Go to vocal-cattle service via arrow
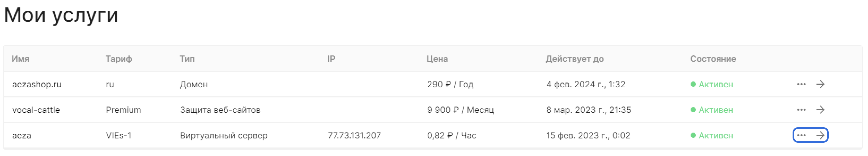This screenshot has width=868, height=156. tap(820, 110)
